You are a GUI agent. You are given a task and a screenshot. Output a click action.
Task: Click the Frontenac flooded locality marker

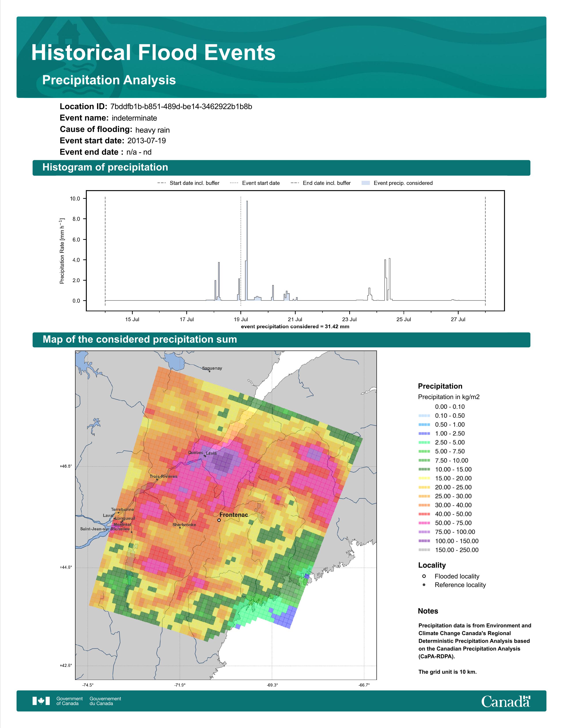(219, 520)
